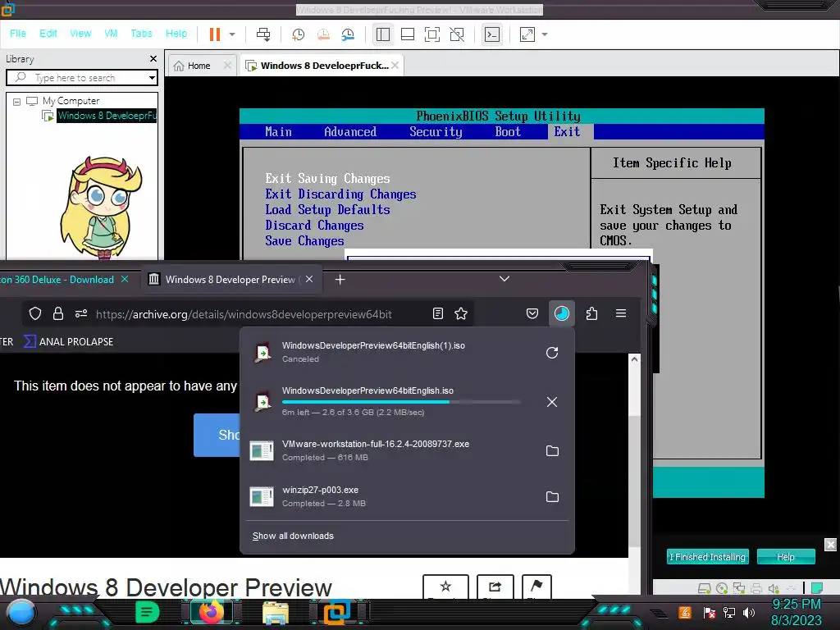Click the site security padlock icon
The height and width of the screenshot is (630, 840).
pos(58,314)
